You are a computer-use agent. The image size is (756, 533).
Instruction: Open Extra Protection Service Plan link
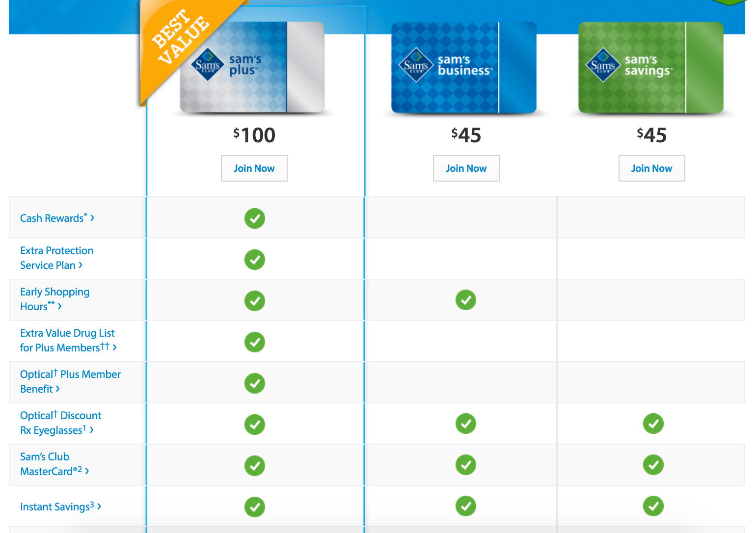coord(56,258)
